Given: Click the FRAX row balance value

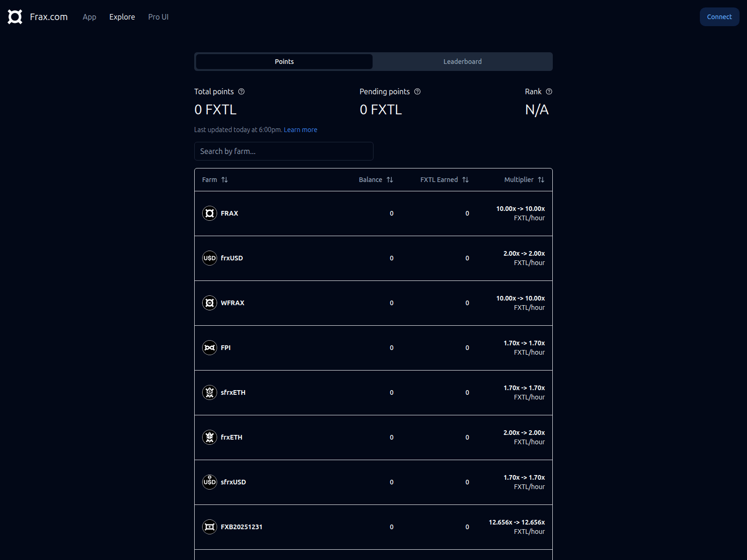Looking at the screenshot, I should pos(392,213).
